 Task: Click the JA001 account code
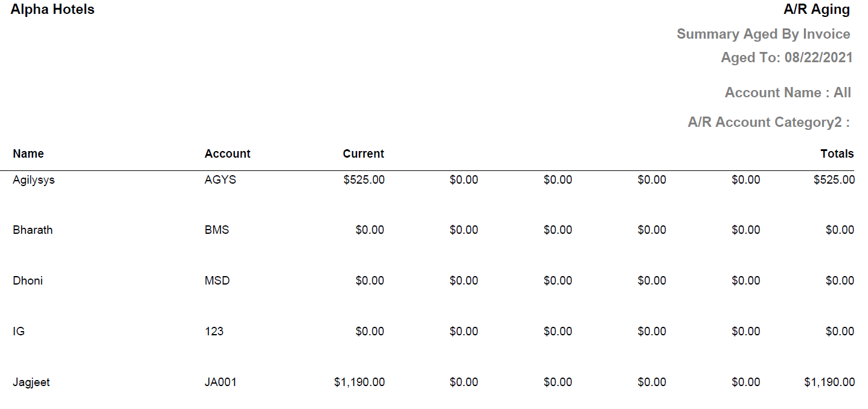(220, 382)
